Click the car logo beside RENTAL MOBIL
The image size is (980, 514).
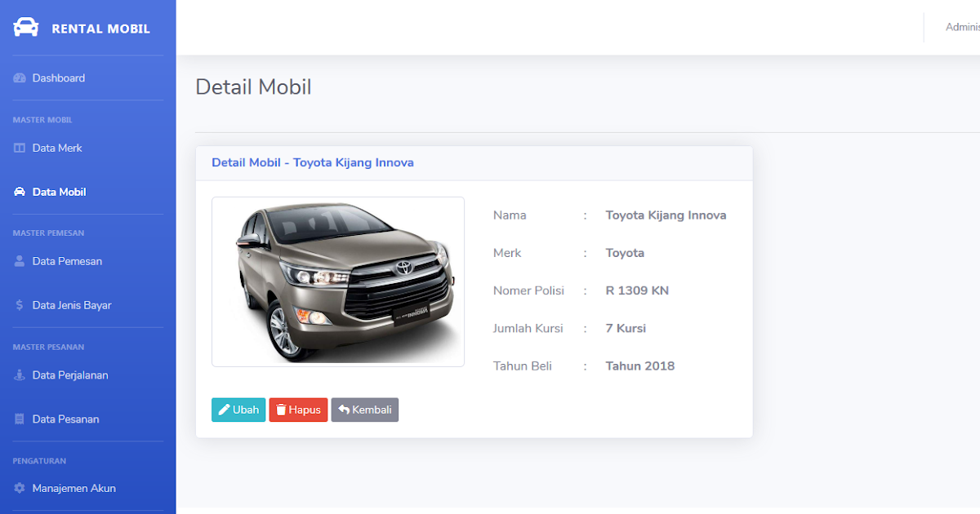tap(25, 27)
